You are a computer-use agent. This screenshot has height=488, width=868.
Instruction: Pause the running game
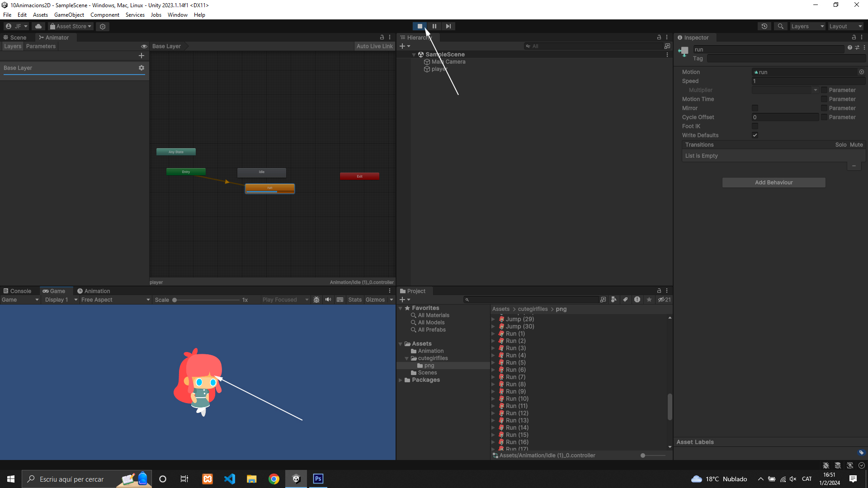pos(434,26)
